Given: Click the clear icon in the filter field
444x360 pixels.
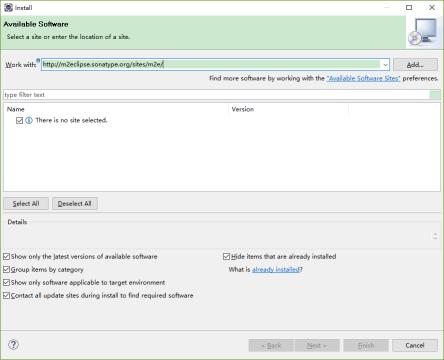Looking at the screenshot, I should click(x=435, y=95).
